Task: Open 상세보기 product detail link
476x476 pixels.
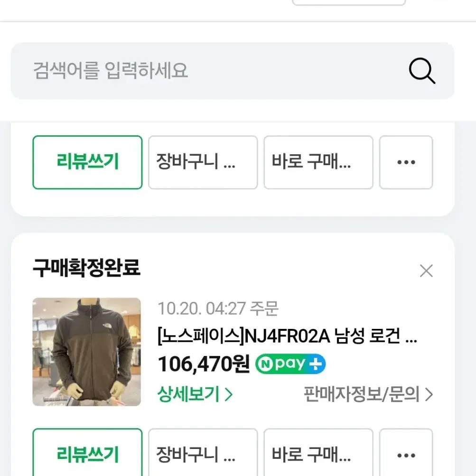Action: (189, 394)
